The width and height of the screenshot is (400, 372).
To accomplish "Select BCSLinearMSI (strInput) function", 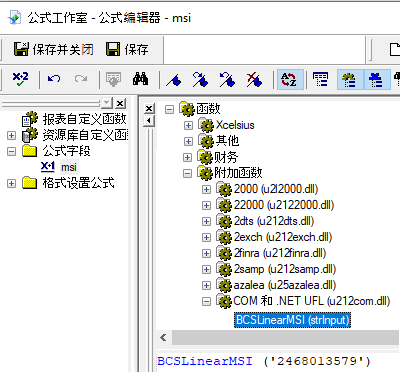I will tap(293, 320).
